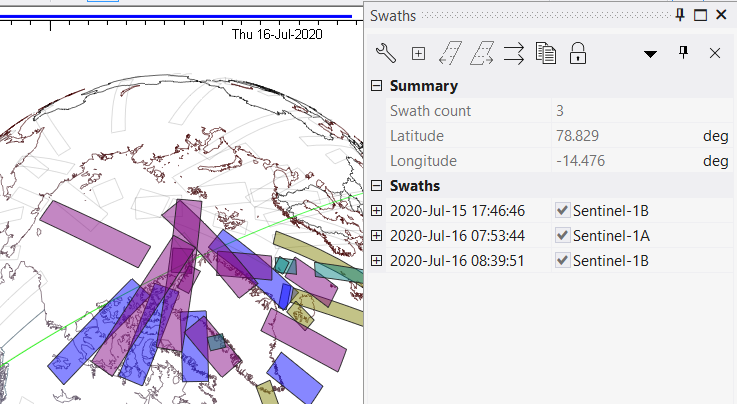Click the triple-arrow icon in Swaths toolbar

(514, 53)
